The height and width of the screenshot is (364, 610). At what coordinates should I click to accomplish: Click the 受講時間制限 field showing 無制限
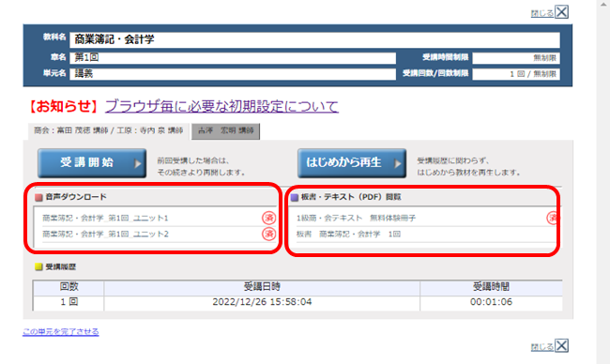(x=516, y=58)
